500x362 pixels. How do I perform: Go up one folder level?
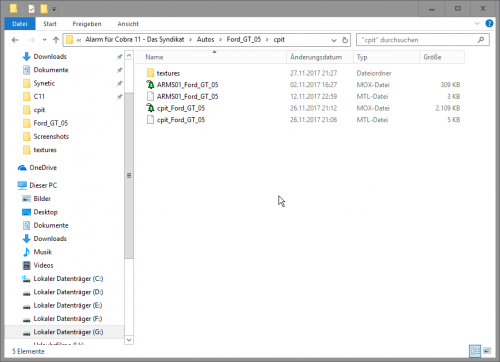(x=56, y=40)
